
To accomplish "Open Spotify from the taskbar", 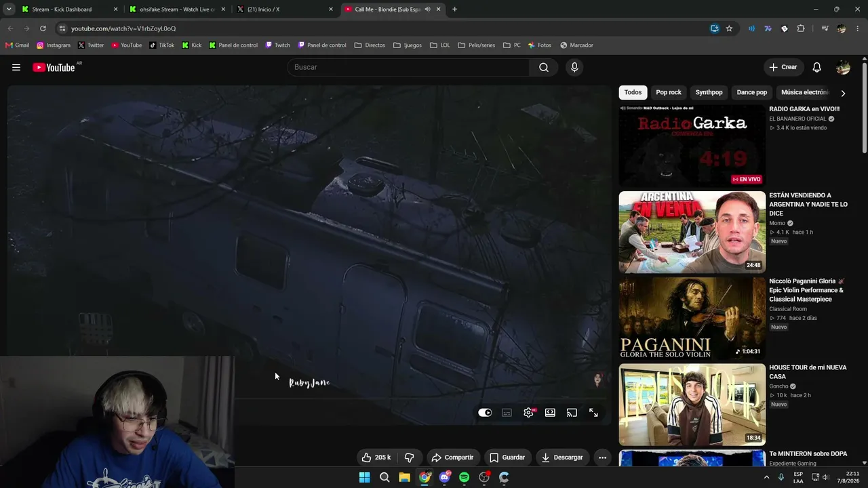I will coord(464,477).
